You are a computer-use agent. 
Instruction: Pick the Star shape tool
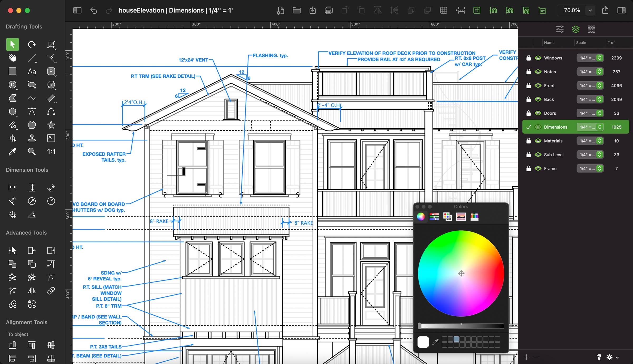(51, 125)
